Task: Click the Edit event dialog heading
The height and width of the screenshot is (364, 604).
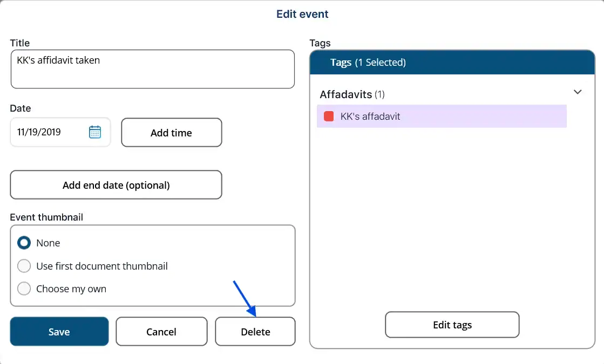Action: pyautogui.click(x=302, y=14)
